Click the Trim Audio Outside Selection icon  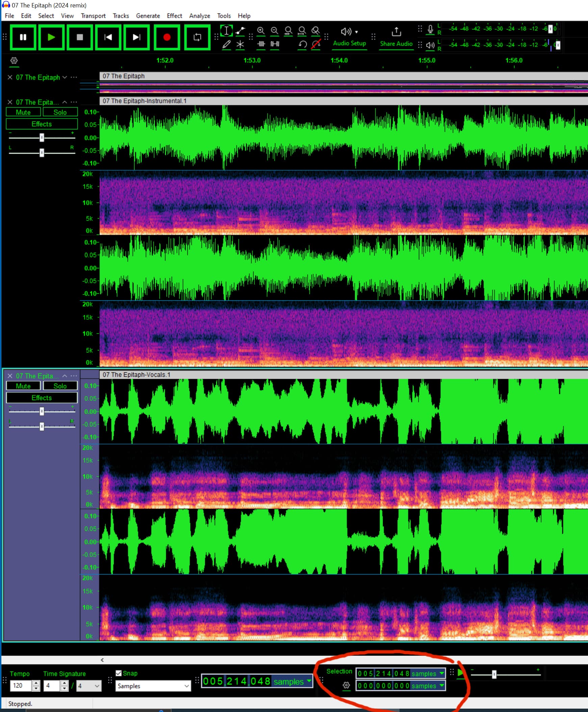(261, 44)
